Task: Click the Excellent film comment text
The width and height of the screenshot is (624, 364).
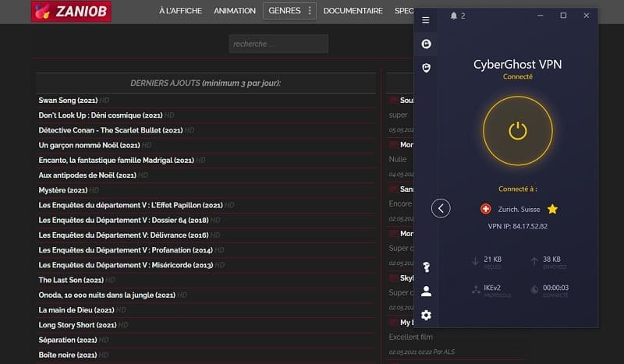Action: [411, 337]
